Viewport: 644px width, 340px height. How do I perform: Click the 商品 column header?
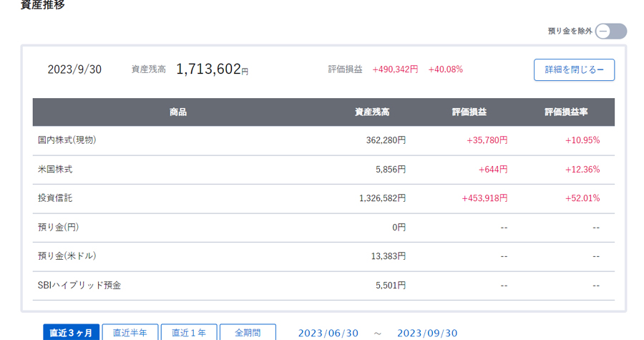pos(178,112)
